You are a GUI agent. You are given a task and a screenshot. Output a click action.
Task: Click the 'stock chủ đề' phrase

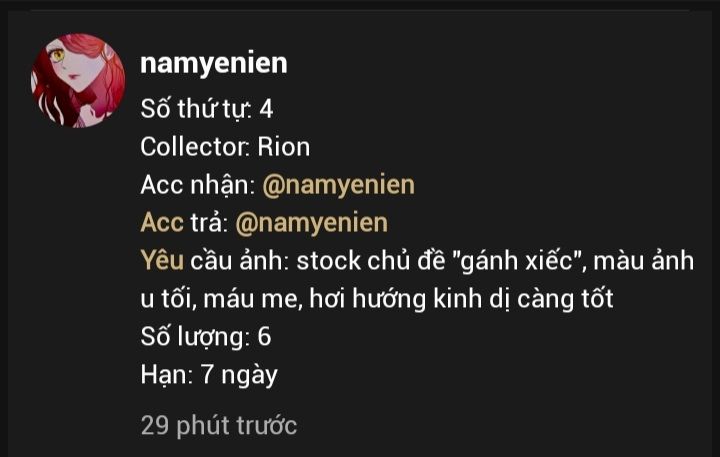click(x=371, y=261)
